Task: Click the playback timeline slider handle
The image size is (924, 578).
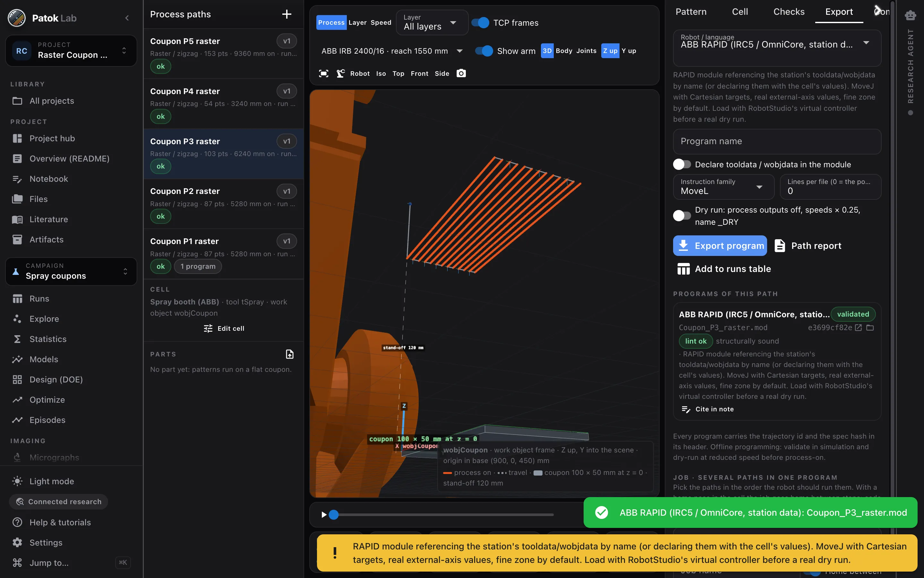Action: click(334, 514)
